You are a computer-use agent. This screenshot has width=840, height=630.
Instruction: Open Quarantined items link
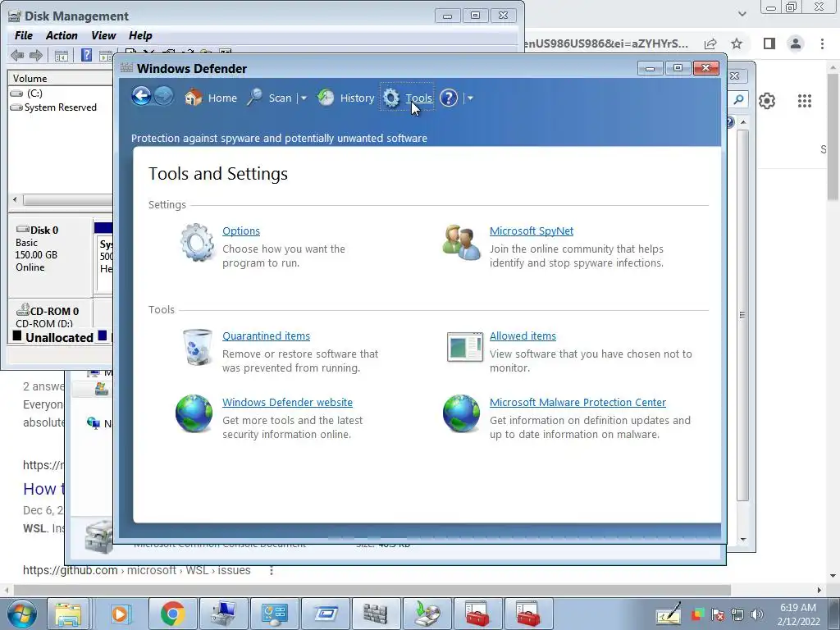pyautogui.click(x=267, y=336)
